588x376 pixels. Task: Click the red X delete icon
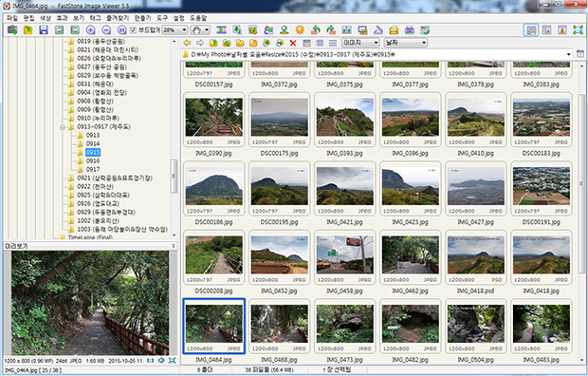click(293, 43)
